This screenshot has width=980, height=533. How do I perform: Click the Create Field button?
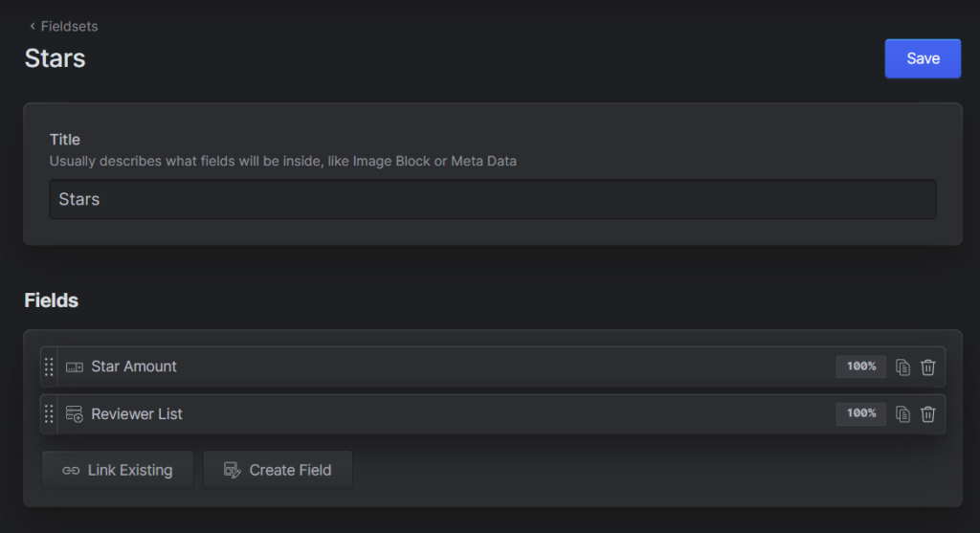click(x=278, y=470)
